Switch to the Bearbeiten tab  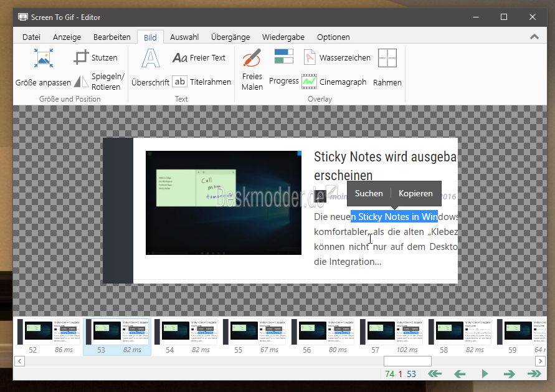[112, 37]
